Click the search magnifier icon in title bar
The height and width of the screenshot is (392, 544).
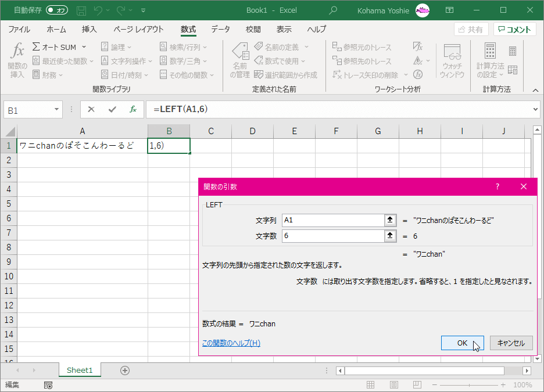(x=333, y=10)
